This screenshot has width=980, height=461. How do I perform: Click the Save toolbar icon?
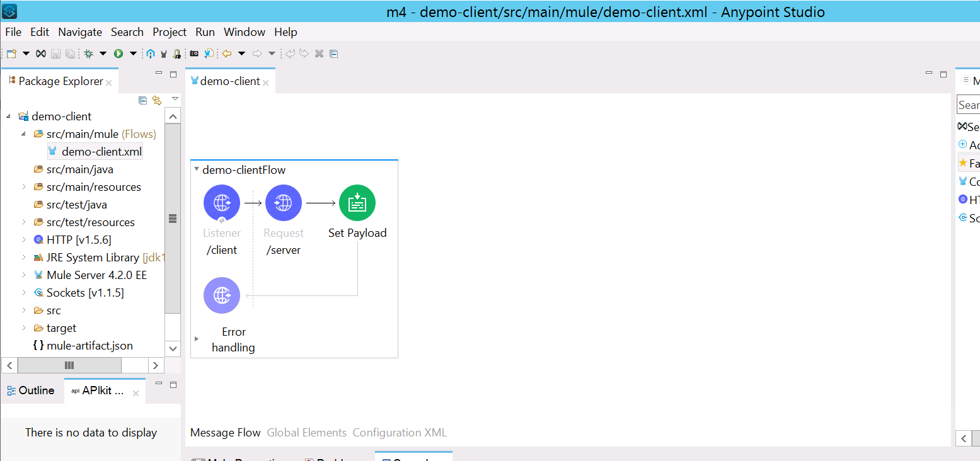55,54
